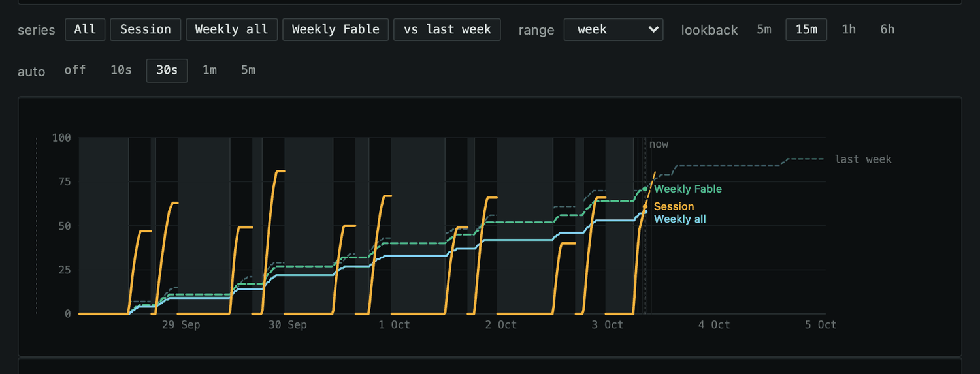This screenshot has height=374, width=980.
Task: Toggle the Weekly all series button
Action: [231, 29]
